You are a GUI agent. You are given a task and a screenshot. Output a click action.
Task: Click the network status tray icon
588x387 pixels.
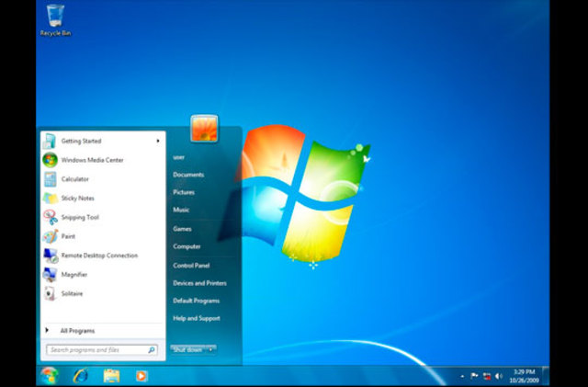(487, 376)
